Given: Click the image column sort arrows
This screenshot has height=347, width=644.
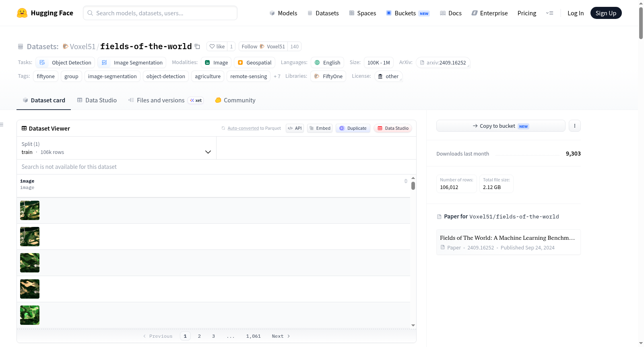Looking at the screenshot, I should (x=406, y=181).
